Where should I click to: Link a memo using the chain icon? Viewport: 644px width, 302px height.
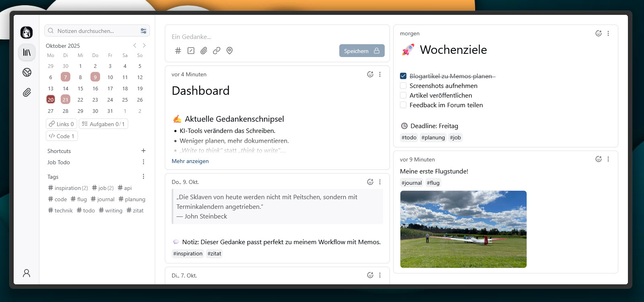tap(217, 51)
